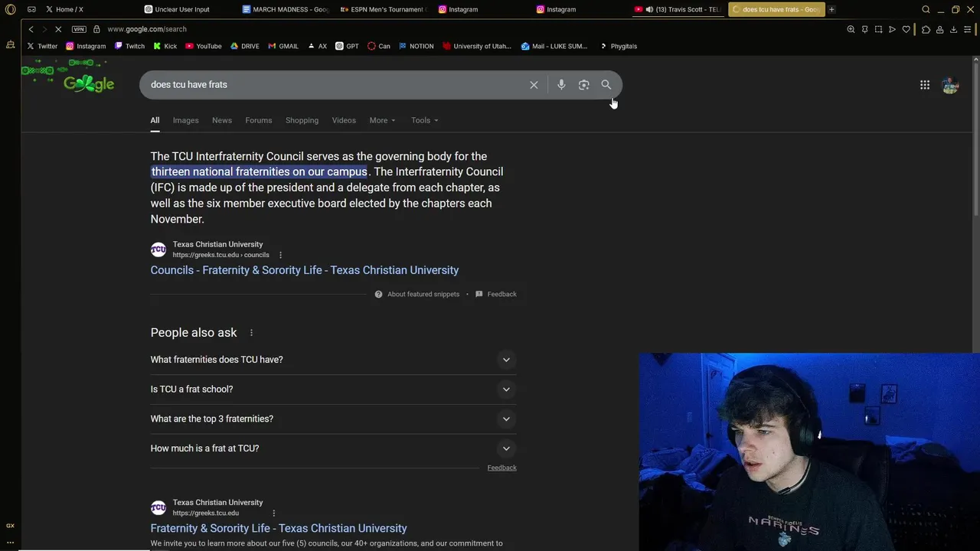980x551 pixels.
Task: Click the GX icon in the left sidebar
Action: tap(10, 526)
